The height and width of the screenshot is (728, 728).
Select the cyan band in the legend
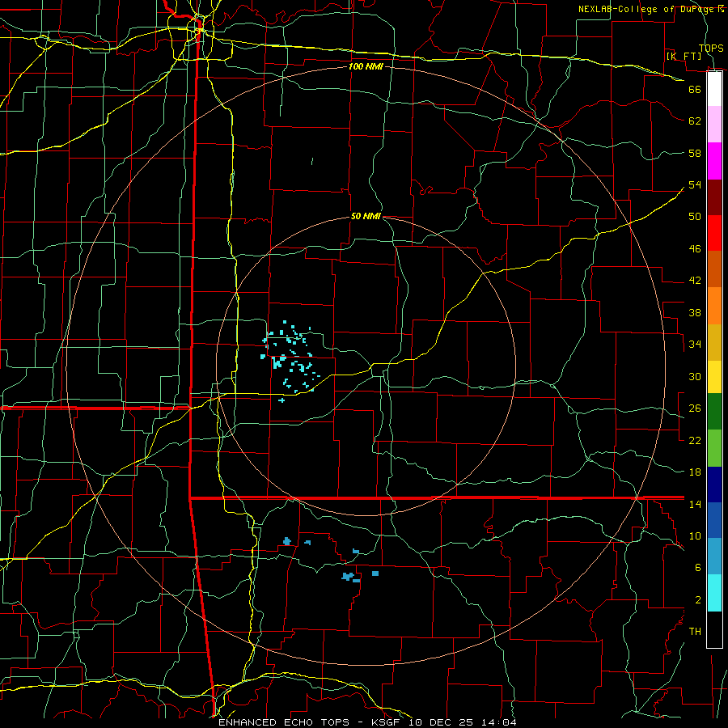click(714, 593)
